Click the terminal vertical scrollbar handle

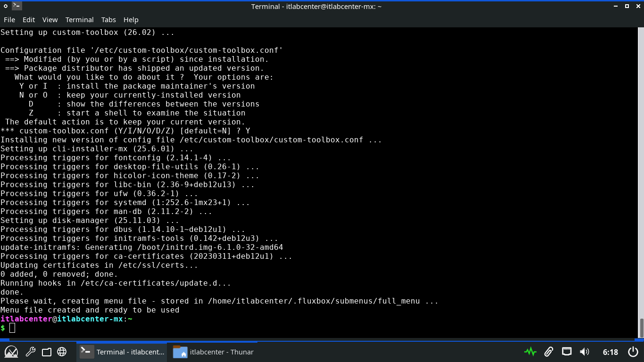pyautogui.click(x=641, y=328)
